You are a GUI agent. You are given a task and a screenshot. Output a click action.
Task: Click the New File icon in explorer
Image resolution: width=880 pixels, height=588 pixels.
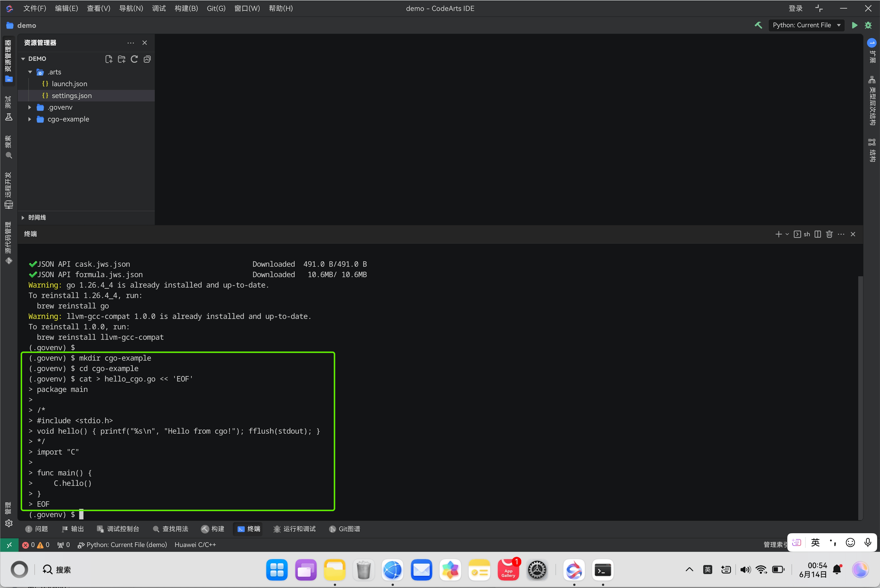[x=109, y=59]
